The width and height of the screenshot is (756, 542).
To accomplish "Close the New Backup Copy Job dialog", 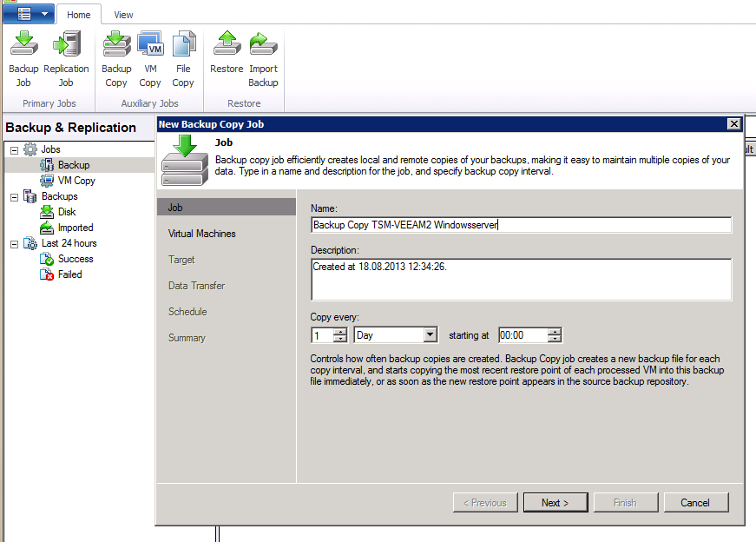I will click(x=733, y=124).
